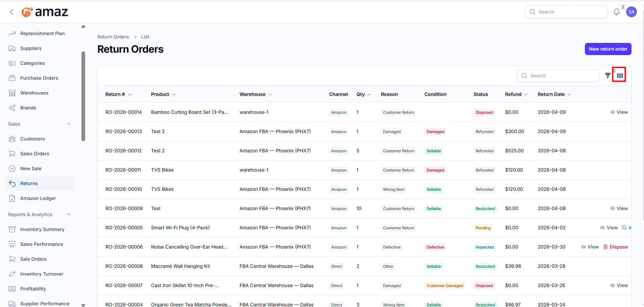
Task: Sort by Return Date column
Action: (554, 94)
